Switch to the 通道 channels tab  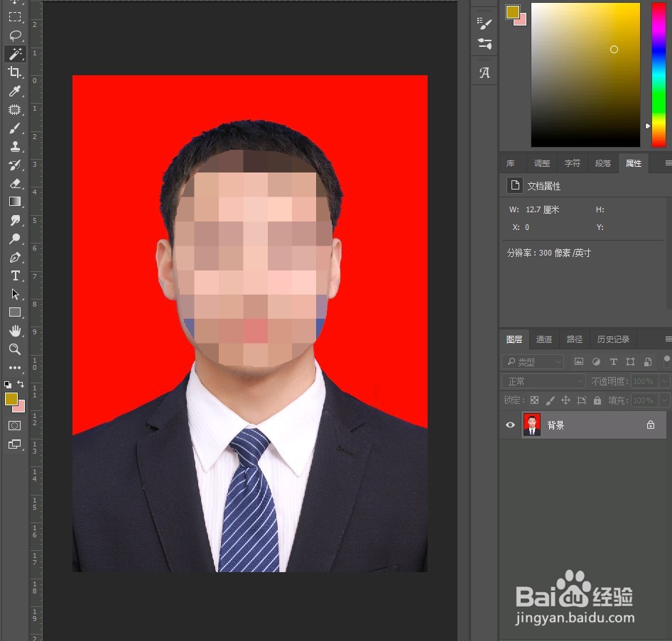click(544, 339)
